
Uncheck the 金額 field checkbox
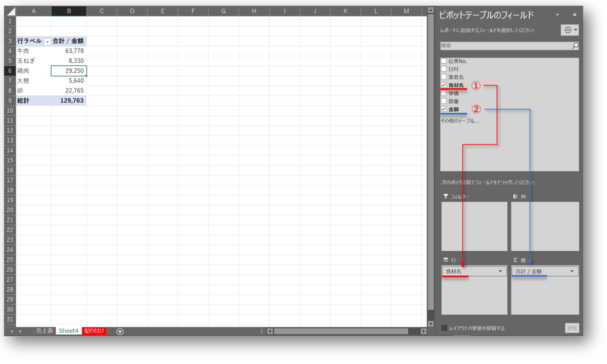444,109
